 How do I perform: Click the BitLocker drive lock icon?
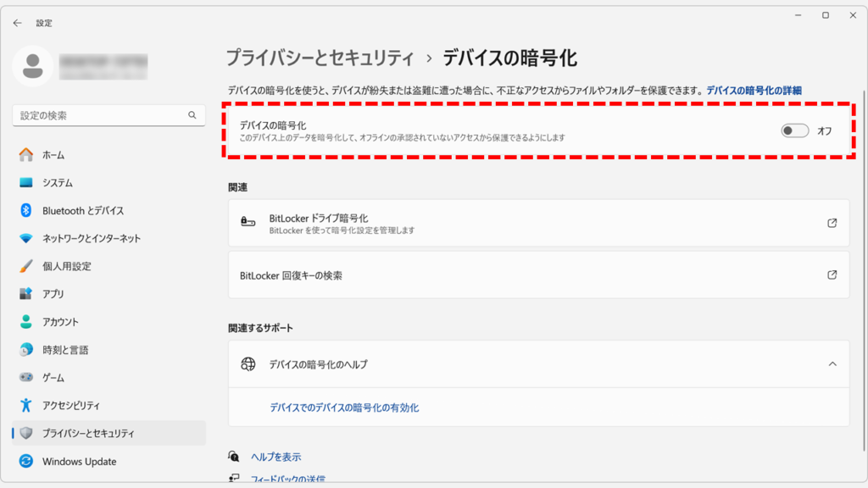pyautogui.click(x=248, y=223)
